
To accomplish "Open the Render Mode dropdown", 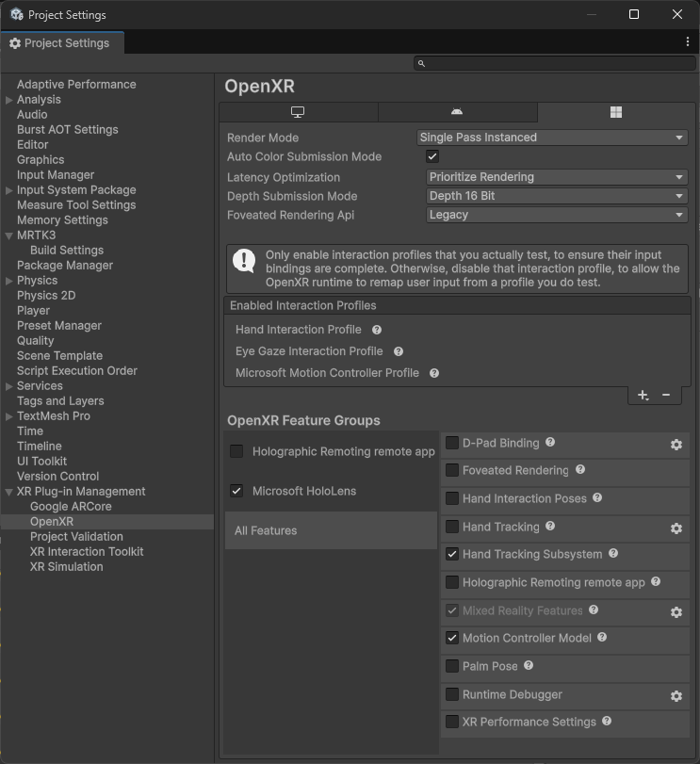I will [x=552, y=138].
